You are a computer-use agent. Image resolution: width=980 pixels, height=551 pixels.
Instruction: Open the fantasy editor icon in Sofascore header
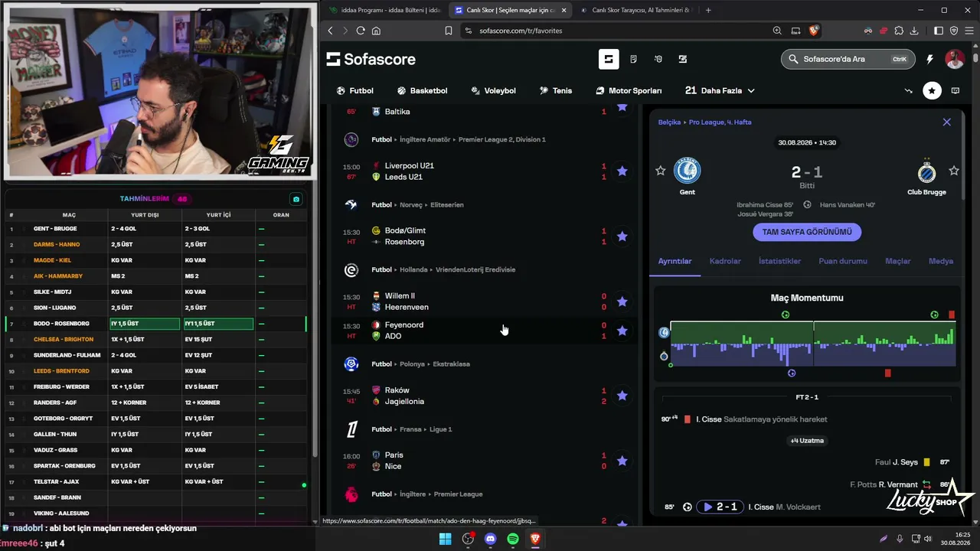pyautogui.click(x=683, y=59)
